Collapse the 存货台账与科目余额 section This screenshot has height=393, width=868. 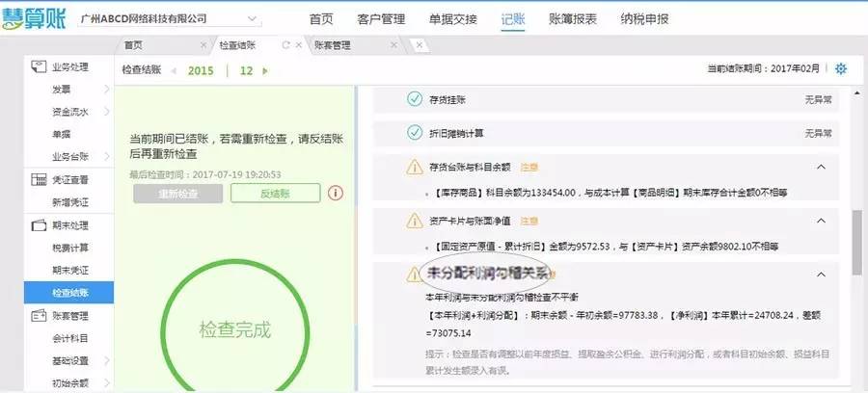click(822, 167)
